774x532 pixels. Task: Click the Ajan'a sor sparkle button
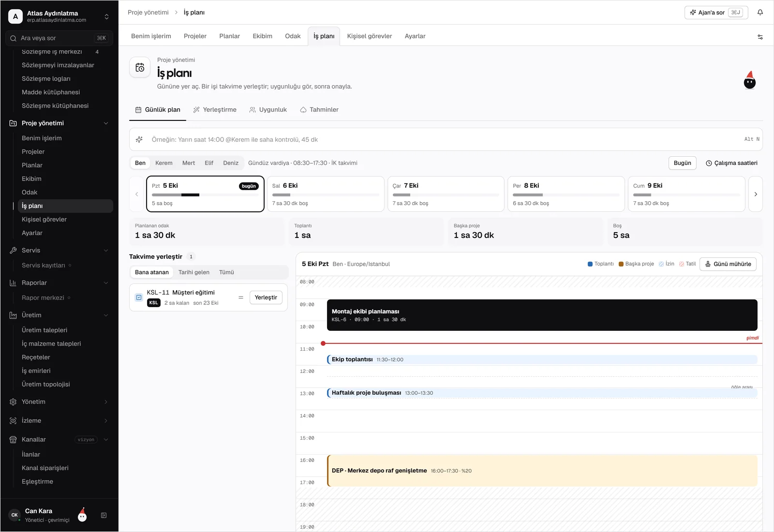(x=716, y=13)
